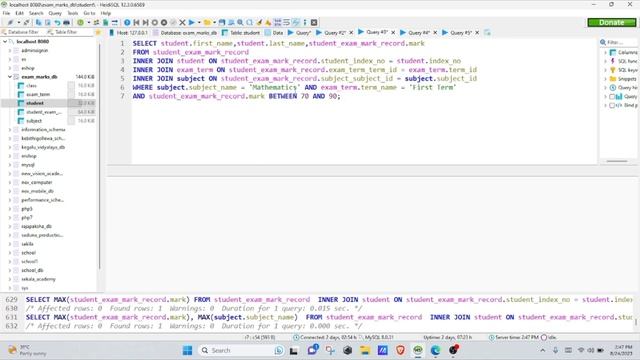Collapse the exam_marks_db database node

pos(9,77)
